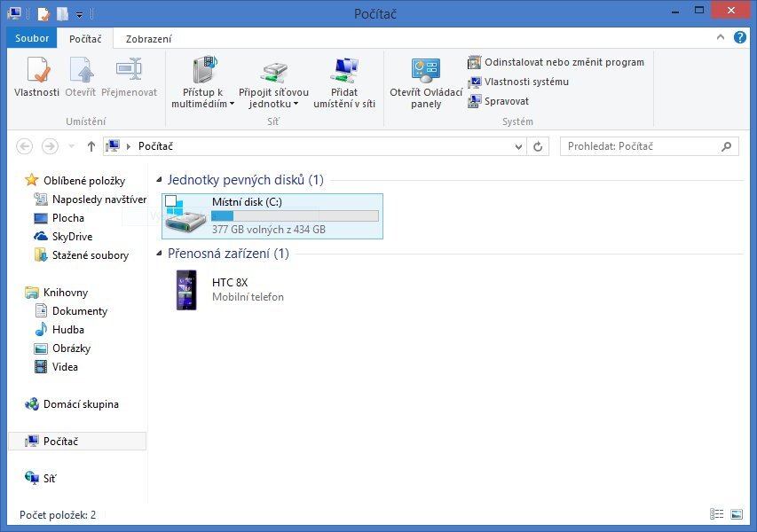Tick the checkbox on Místní disk (C:)
Screen dimensions: 757x532
tap(172, 201)
